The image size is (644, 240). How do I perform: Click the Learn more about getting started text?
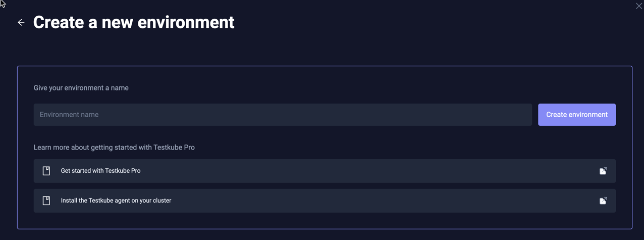[x=114, y=148]
